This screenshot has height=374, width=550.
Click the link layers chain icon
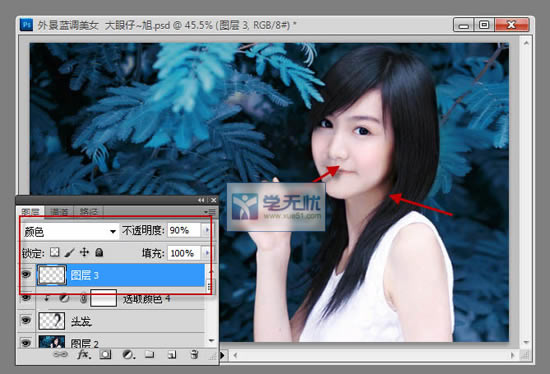pos(60,355)
